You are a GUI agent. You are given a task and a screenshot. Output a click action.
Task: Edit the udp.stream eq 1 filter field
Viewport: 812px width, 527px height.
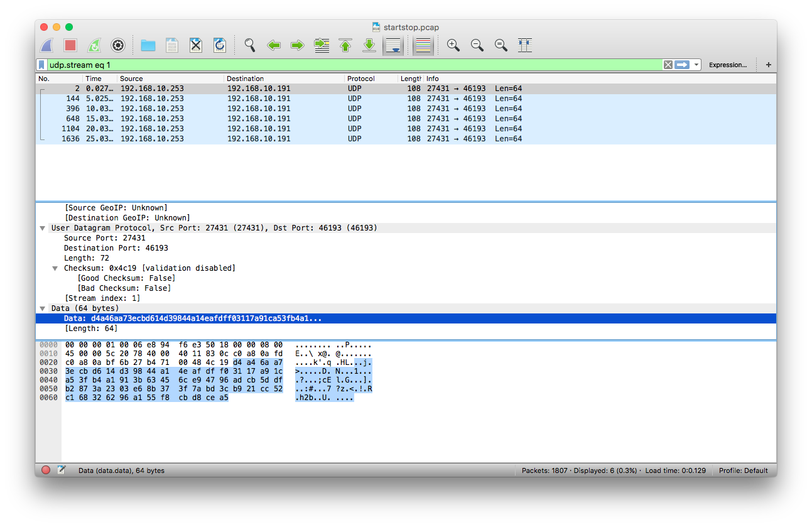click(355, 65)
